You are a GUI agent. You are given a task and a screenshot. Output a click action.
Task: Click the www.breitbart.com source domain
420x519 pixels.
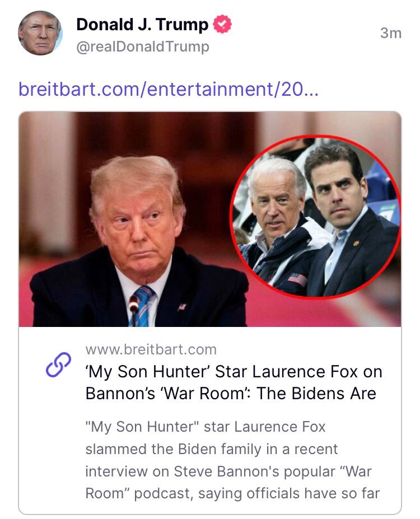(151, 350)
